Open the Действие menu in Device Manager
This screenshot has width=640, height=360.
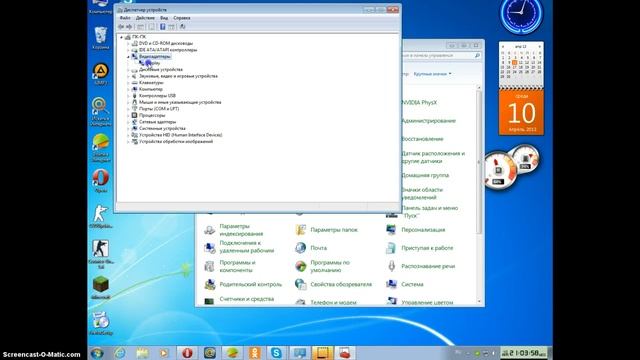click(x=145, y=18)
